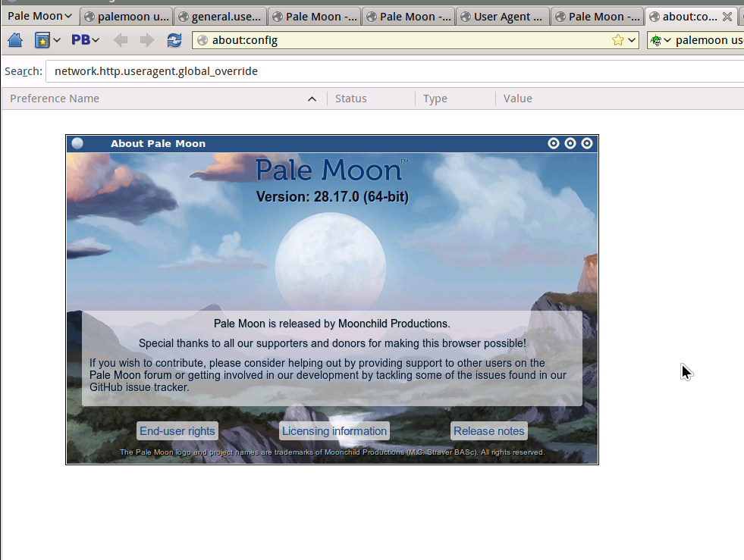
Task: Reload the page with refresh icon
Action: pos(174,40)
